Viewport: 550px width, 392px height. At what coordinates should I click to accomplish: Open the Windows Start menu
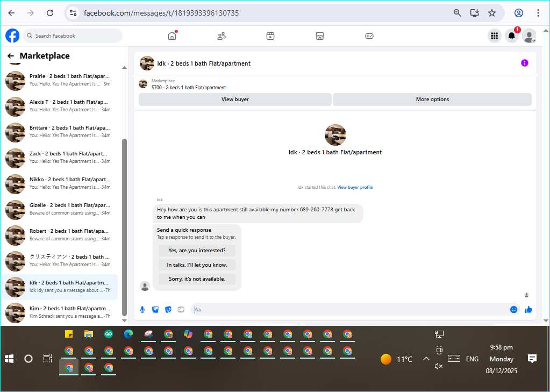9,359
